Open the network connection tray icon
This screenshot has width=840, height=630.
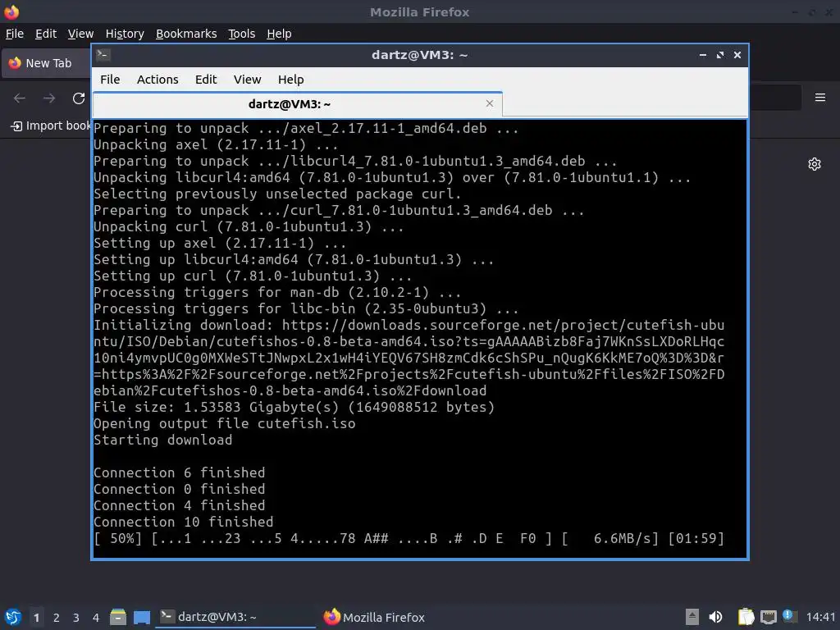click(768, 617)
